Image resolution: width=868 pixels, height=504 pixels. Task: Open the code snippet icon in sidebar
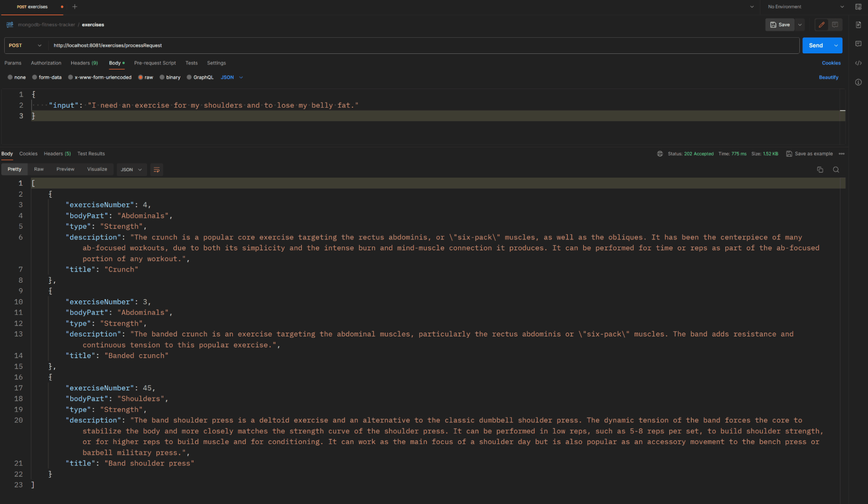coord(858,63)
